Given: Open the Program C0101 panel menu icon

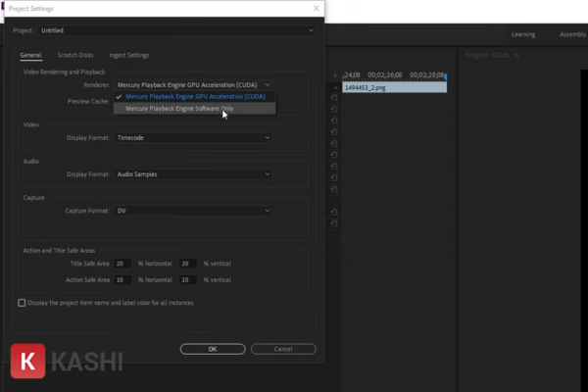Looking at the screenshot, I should coord(516,56).
